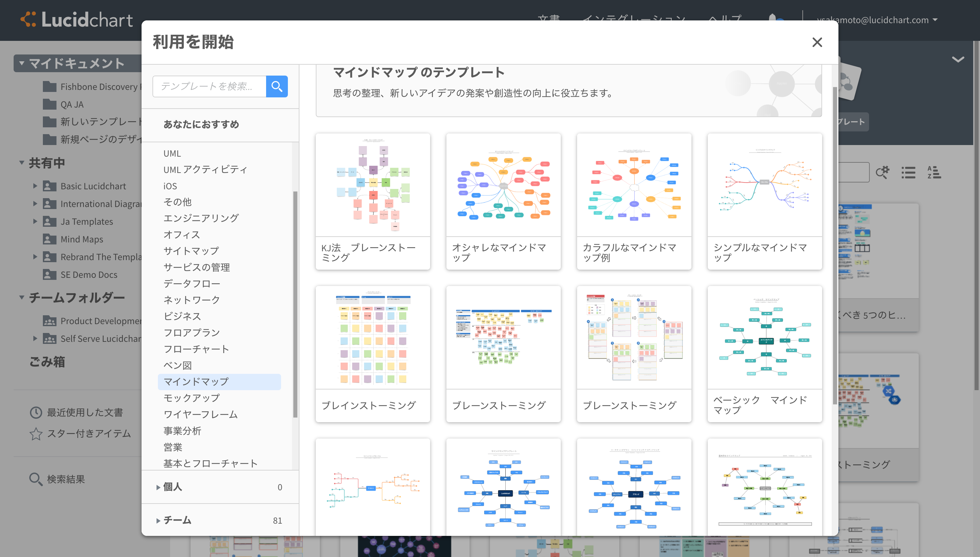Viewport: 980px width, 557px height.
Task: Click the magnifier button in the template search box
Action: tap(277, 86)
